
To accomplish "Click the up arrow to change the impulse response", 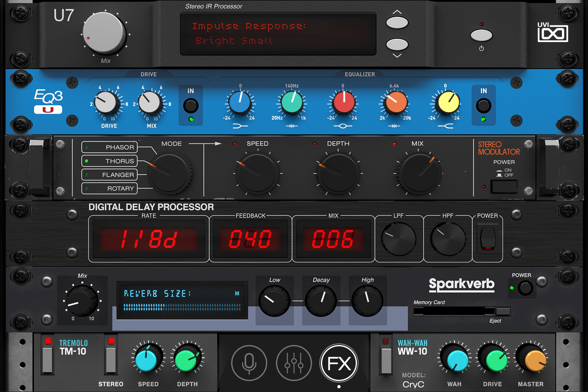I will click(x=396, y=23).
